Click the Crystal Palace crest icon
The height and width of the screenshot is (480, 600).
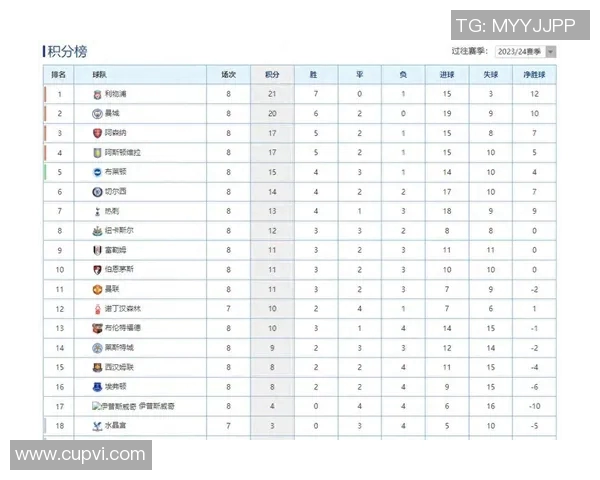click(97, 425)
